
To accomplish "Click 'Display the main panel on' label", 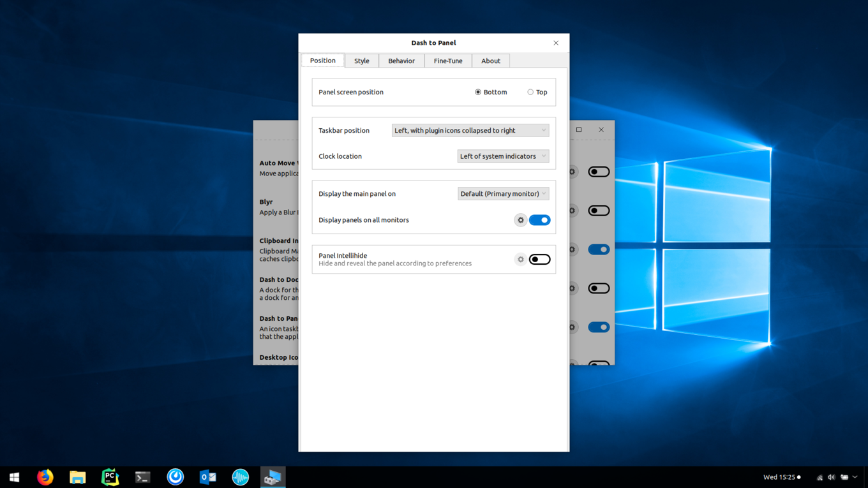I will (357, 194).
